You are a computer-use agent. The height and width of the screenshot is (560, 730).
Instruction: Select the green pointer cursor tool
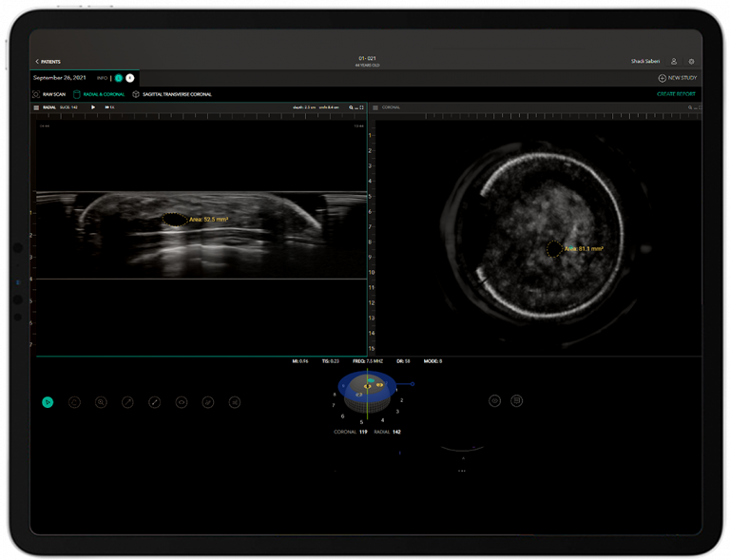pos(48,402)
